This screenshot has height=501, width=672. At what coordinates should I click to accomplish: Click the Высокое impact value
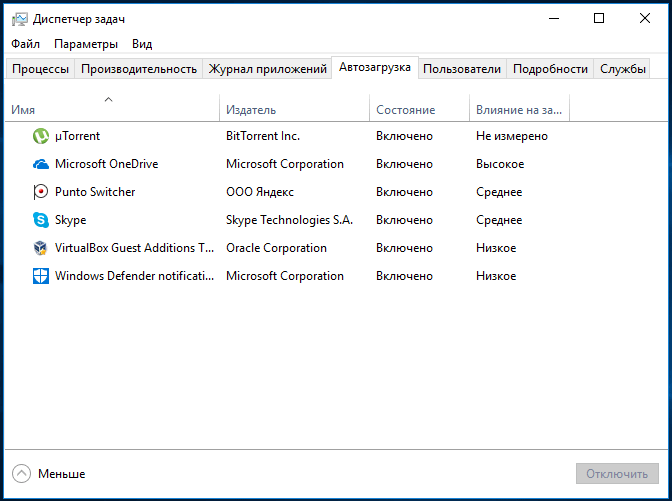[500, 164]
